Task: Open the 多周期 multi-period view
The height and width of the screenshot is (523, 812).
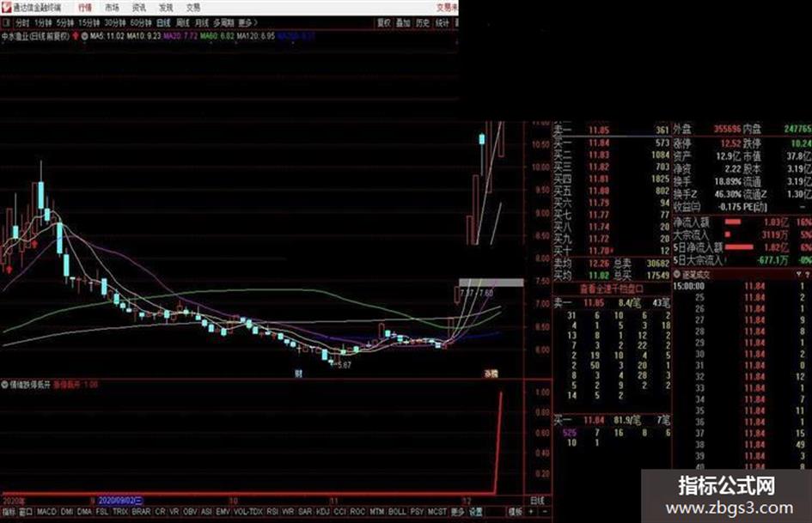Action: 223,23
